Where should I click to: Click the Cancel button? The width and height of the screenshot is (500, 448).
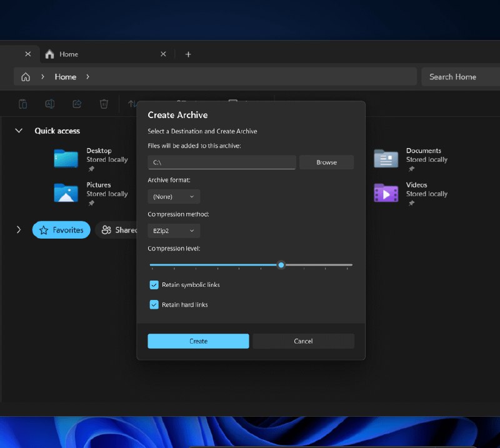pyautogui.click(x=303, y=341)
